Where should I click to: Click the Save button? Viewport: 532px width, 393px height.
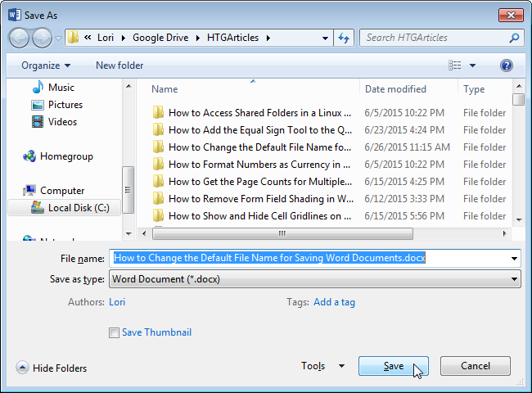[394, 366]
